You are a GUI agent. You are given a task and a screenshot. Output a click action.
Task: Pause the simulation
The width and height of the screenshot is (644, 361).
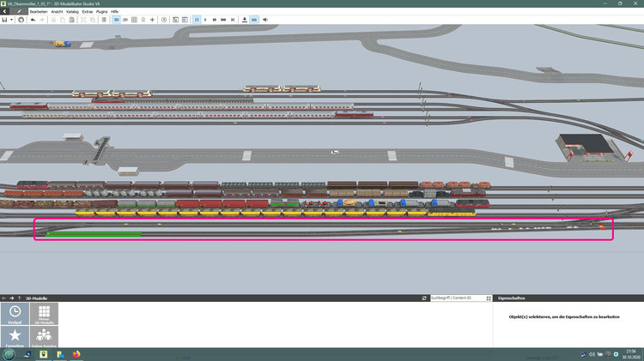pyautogui.click(x=196, y=19)
